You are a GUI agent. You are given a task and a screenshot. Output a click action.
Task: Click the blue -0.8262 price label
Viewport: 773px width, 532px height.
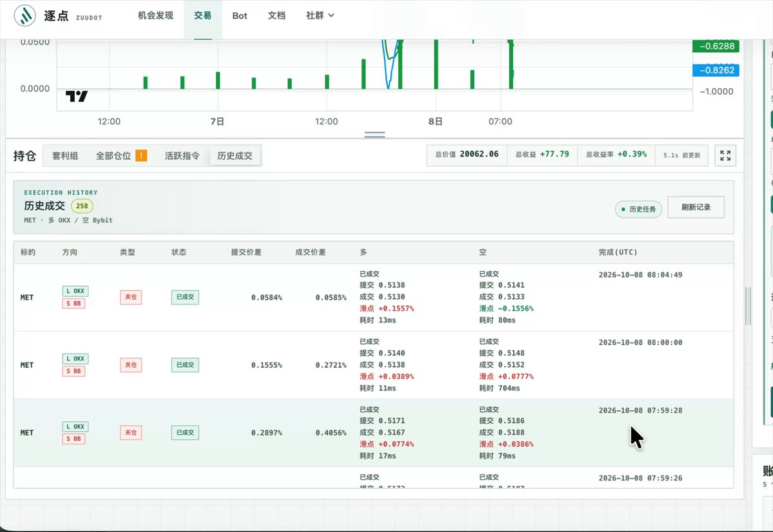(x=716, y=70)
